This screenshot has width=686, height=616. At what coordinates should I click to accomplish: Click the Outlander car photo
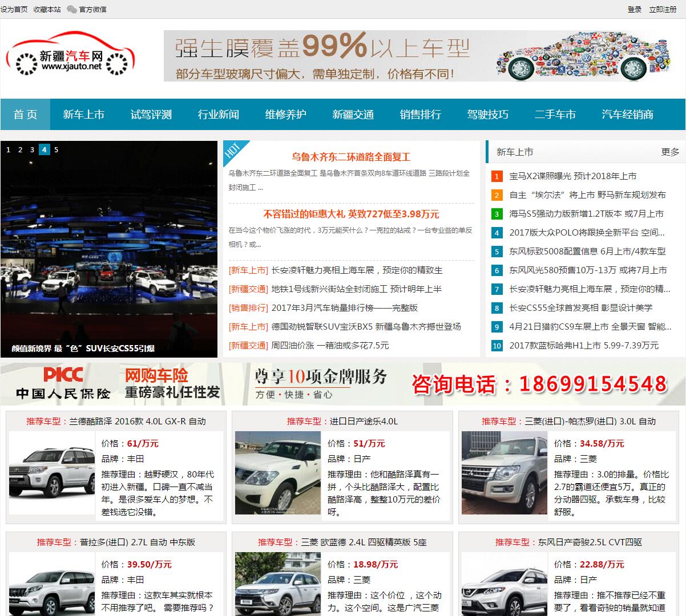(x=278, y=584)
